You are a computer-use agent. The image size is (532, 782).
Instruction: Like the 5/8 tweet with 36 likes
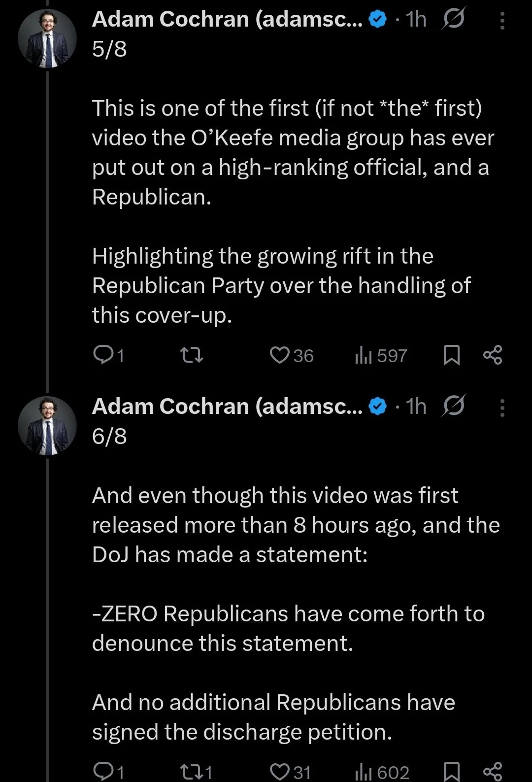[x=280, y=355]
